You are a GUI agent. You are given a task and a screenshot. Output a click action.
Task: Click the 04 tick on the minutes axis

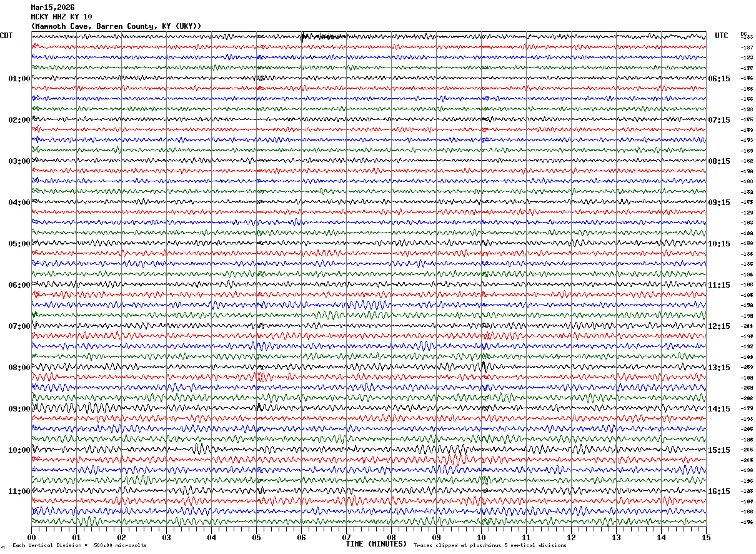[x=211, y=537]
